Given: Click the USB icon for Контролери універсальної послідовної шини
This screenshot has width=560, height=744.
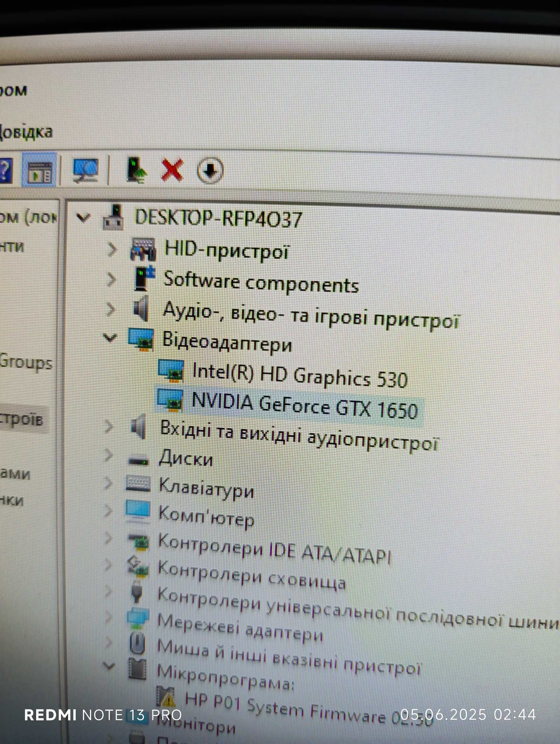Looking at the screenshot, I should [136, 592].
